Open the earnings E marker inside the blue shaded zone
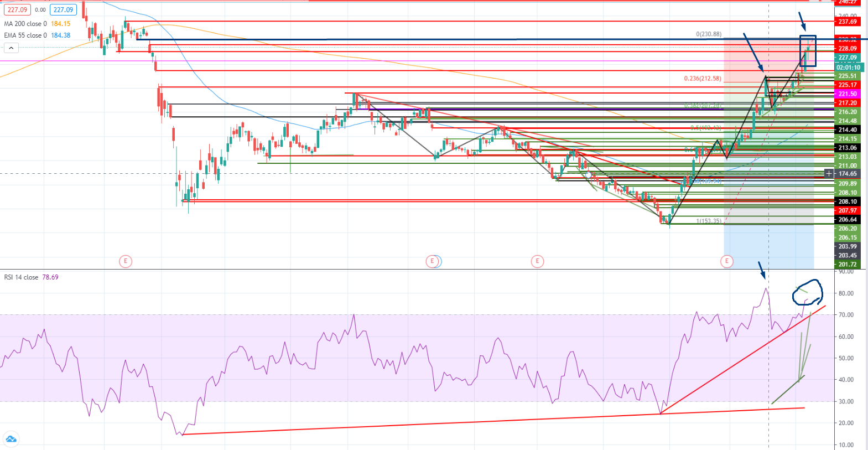 coord(727,261)
